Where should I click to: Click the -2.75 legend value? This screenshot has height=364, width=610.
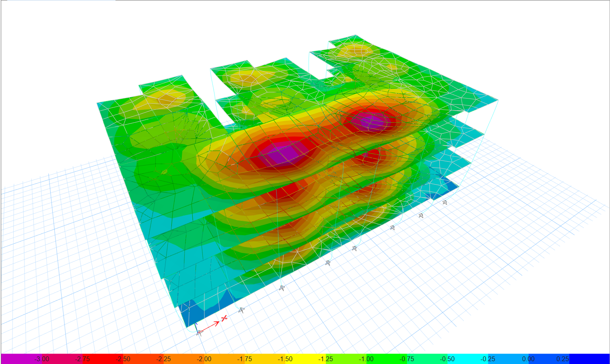[x=82, y=359]
